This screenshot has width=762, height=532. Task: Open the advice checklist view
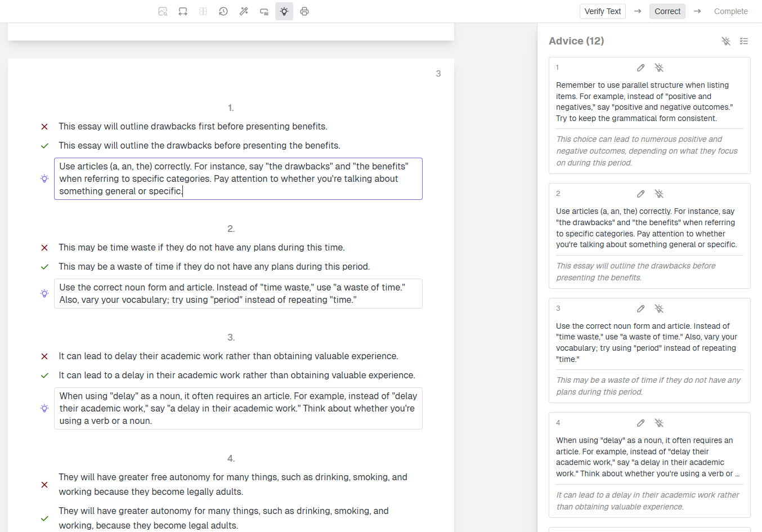[x=744, y=41]
